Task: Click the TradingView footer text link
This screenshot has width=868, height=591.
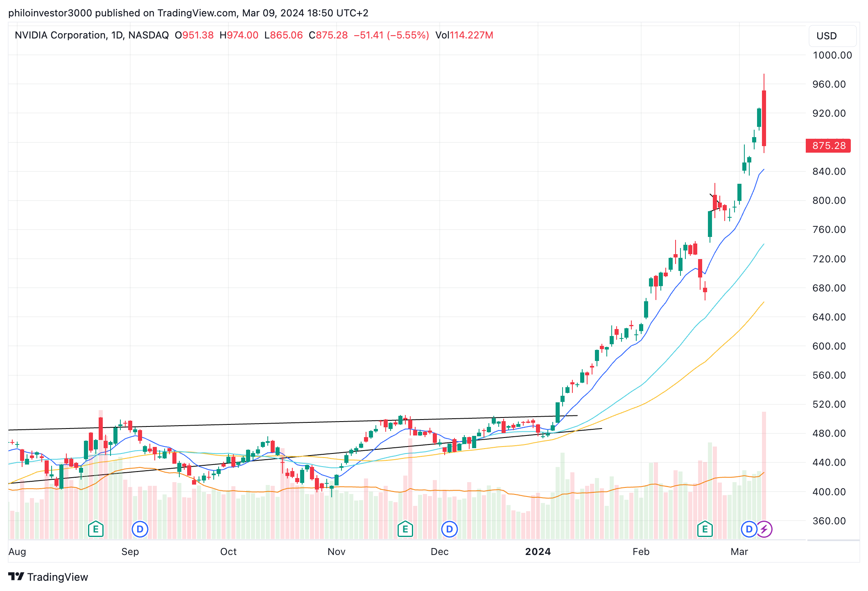Action: point(58,577)
